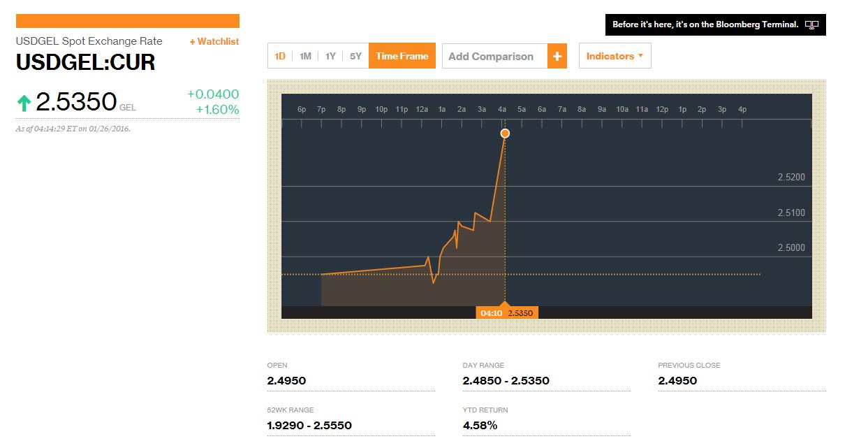The width and height of the screenshot is (868, 446).
Task: Click the 12a tick on chart timeline
Action: click(422, 110)
